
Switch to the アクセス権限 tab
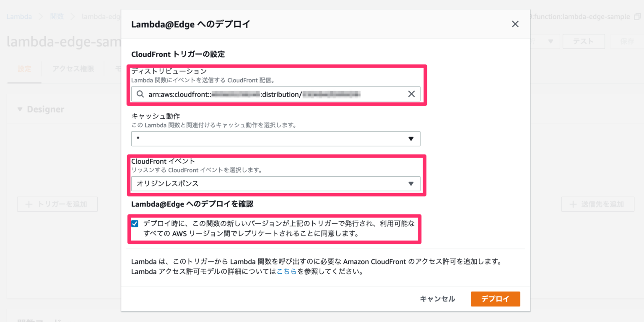tap(73, 69)
